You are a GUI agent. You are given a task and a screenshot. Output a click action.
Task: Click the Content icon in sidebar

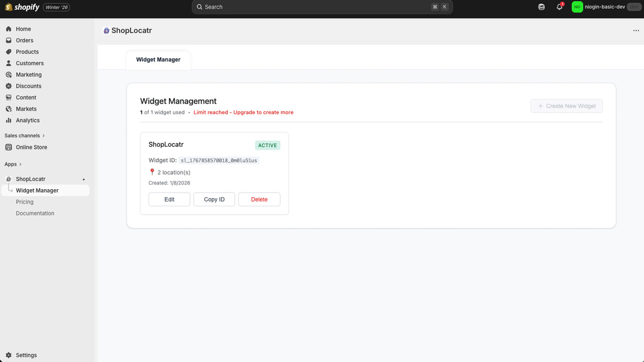[x=9, y=98]
